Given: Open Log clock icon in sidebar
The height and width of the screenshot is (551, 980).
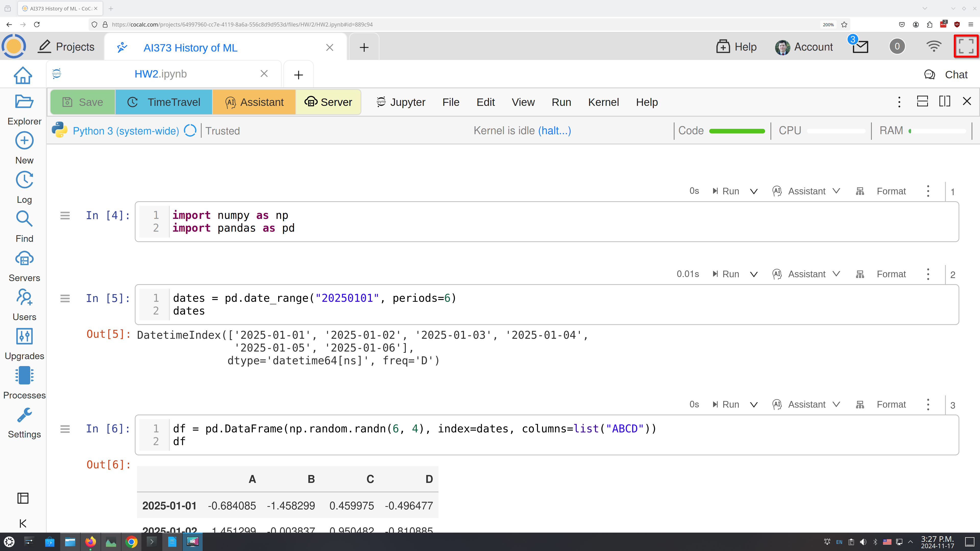Looking at the screenshot, I should pyautogui.click(x=24, y=180).
